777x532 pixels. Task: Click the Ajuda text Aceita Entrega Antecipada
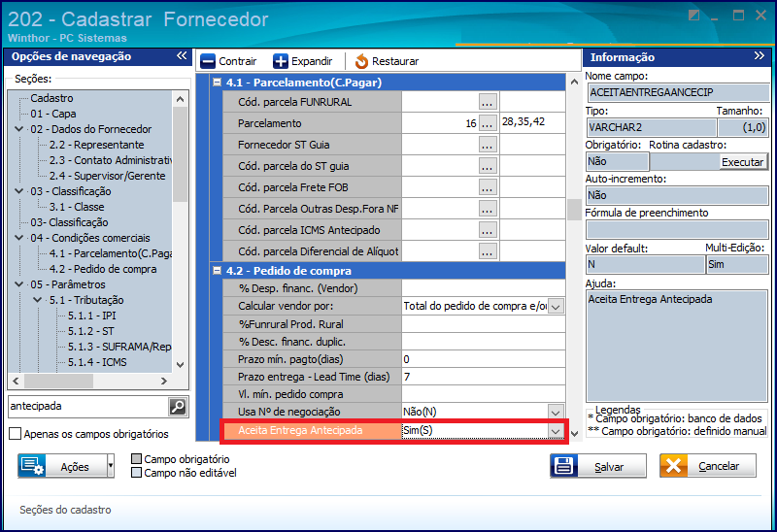pyautogui.click(x=650, y=299)
